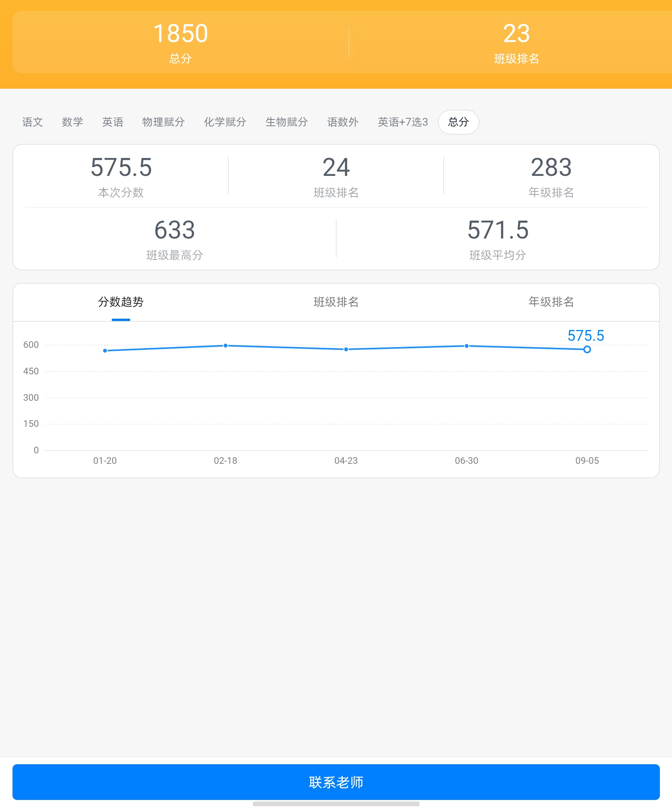Select the 数学 subject tab
The image size is (672, 807).
[72, 122]
